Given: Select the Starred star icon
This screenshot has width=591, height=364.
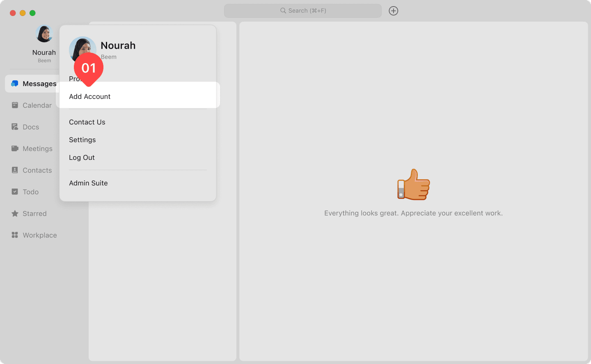Looking at the screenshot, I should pos(15,214).
